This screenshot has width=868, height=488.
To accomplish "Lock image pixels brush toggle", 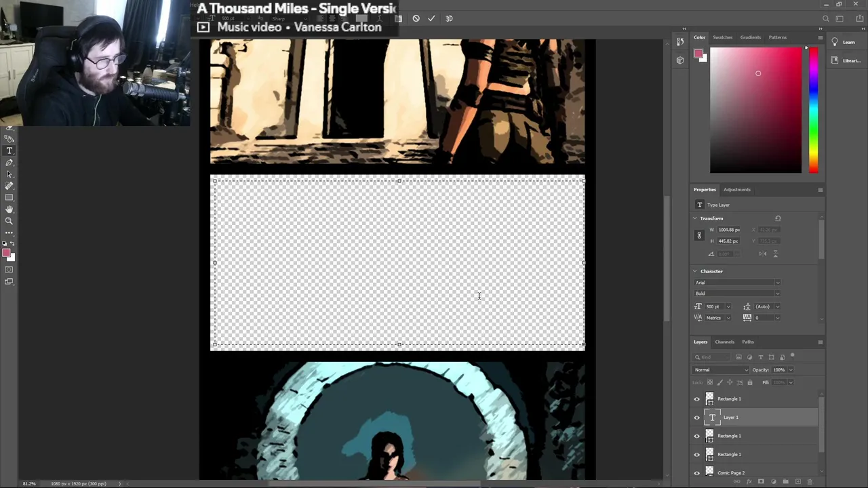I will (720, 382).
